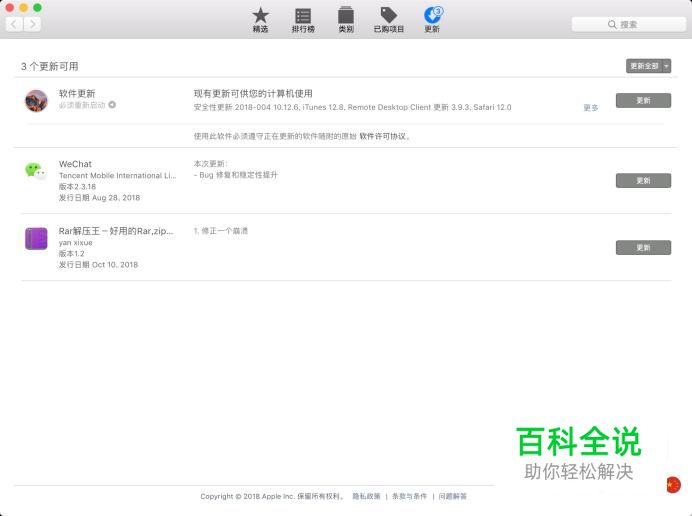
Task: Click the Update All (更新全部) button
Action: (644, 66)
